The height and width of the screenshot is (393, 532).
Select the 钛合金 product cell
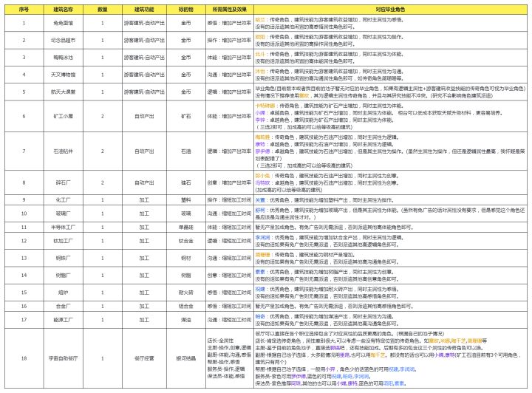186,241
